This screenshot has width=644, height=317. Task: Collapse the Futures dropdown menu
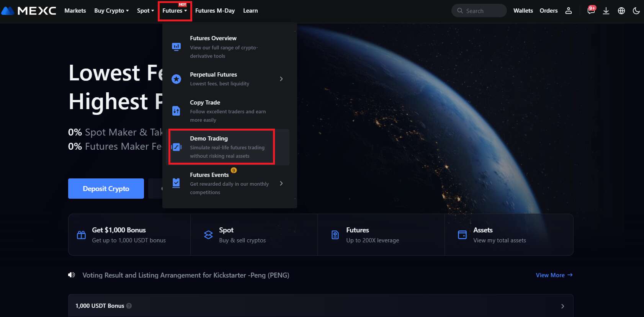click(x=175, y=11)
